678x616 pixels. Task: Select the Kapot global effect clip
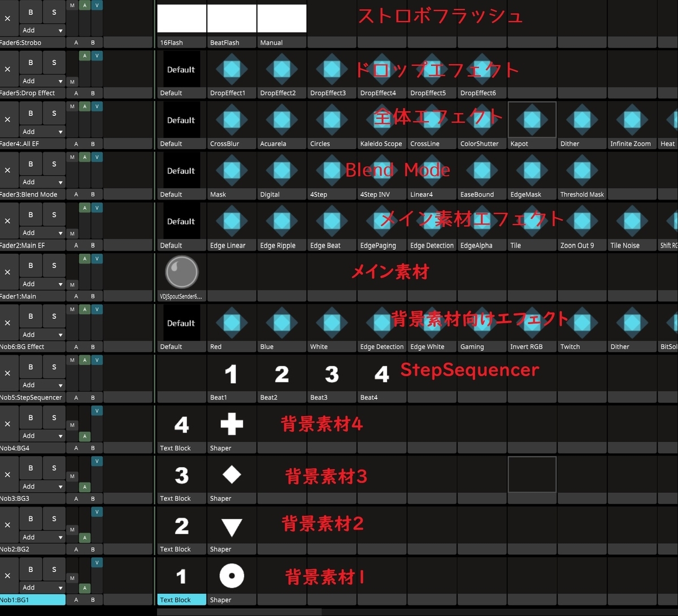532,119
